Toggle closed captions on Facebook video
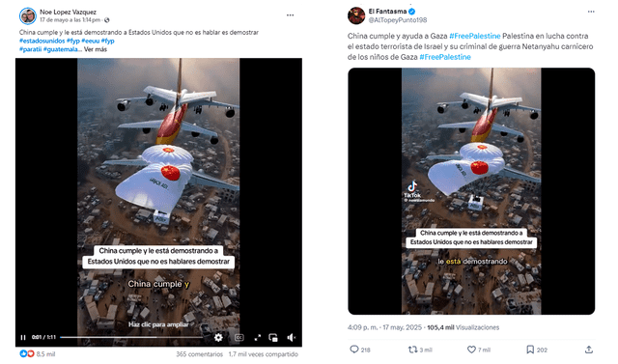 pos(239,338)
